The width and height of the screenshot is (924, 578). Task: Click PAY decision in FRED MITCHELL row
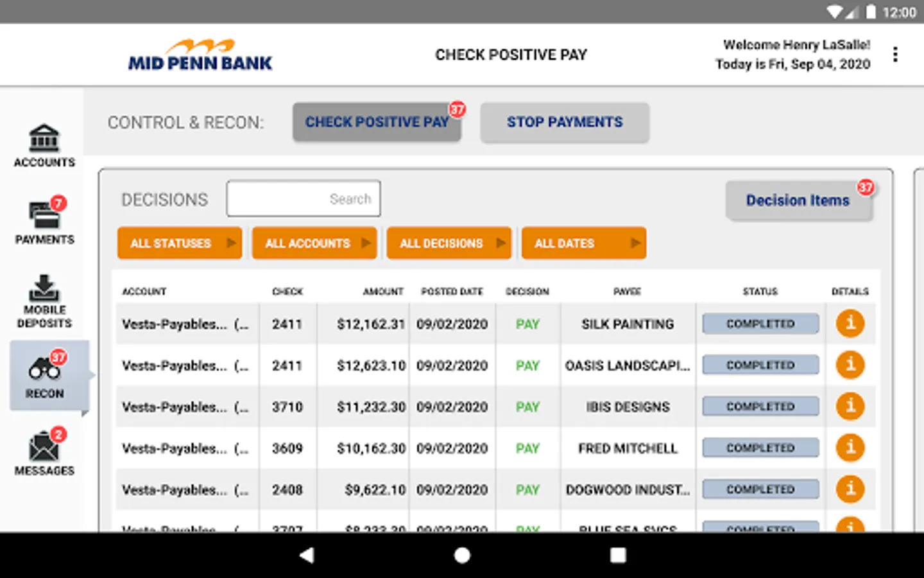527,448
